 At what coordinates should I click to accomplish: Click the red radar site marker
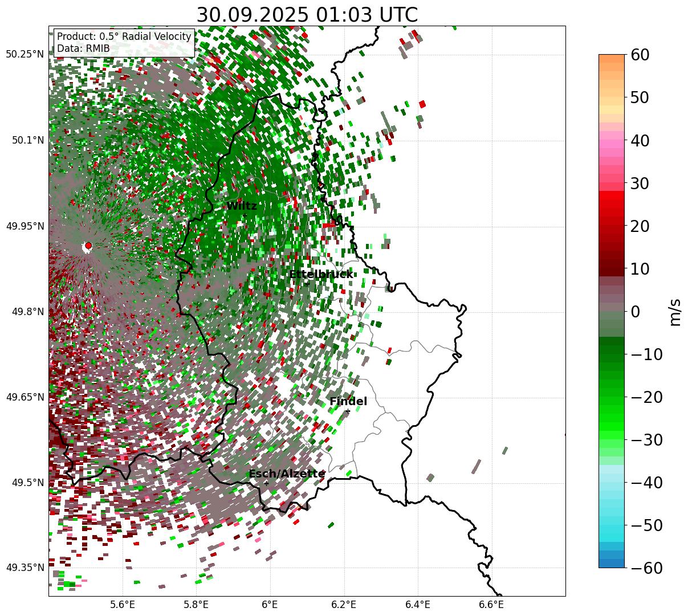pos(88,246)
